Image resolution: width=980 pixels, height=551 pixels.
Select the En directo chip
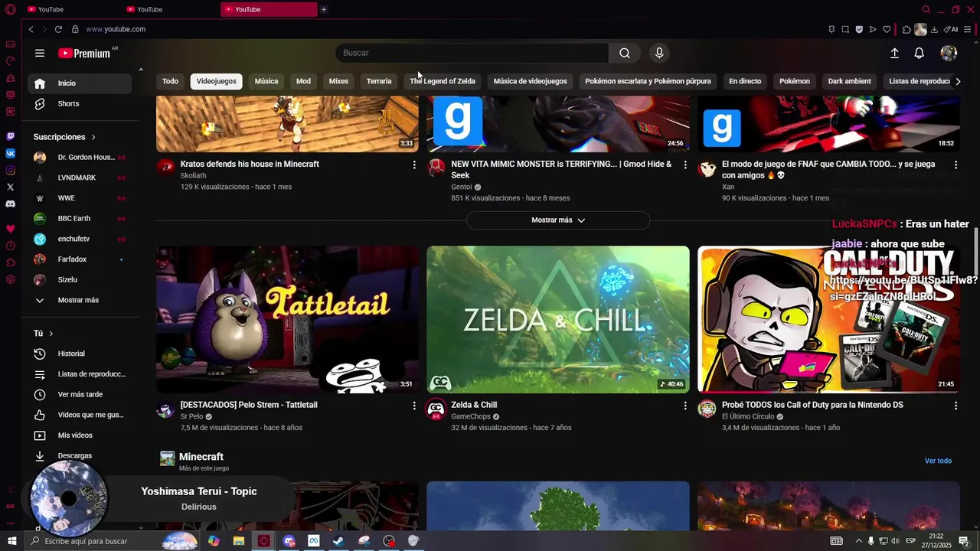(x=745, y=81)
